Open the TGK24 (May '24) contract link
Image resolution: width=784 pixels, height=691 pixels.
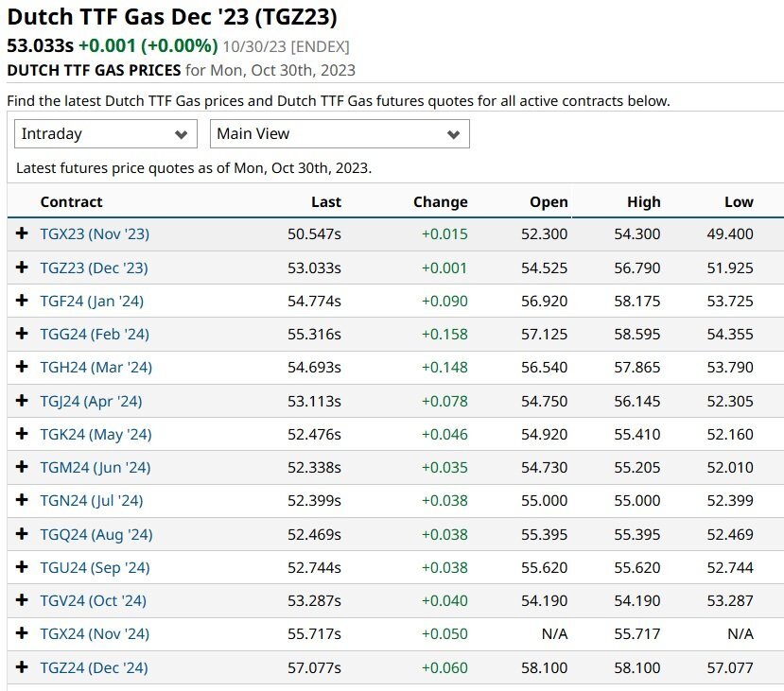[96, 435]
